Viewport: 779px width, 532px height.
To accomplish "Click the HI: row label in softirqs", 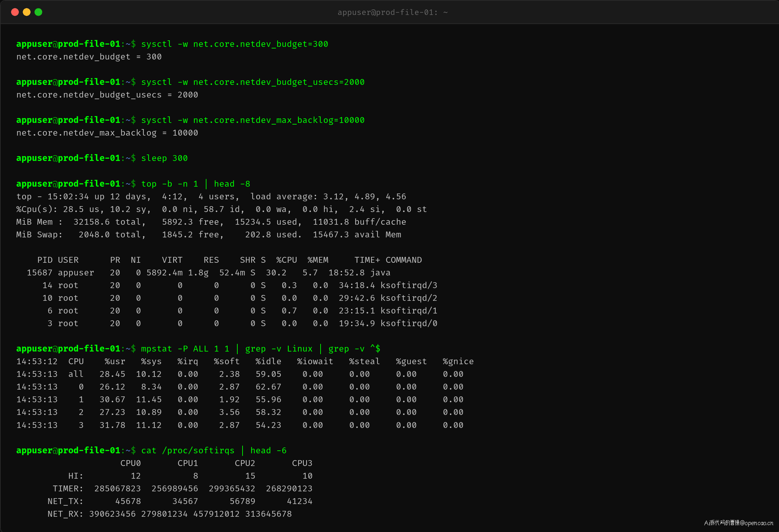I will tap(76, 476).
